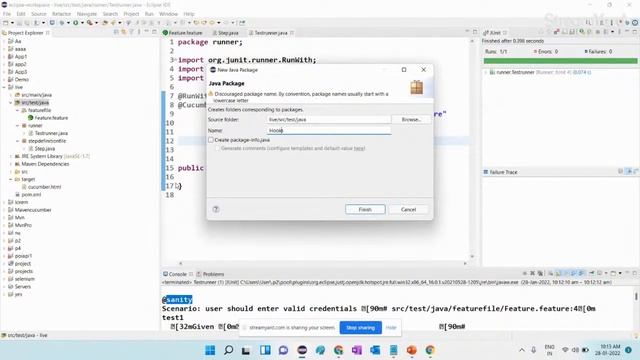Open the Run button dropdown arrow

[x=82, y=23]
